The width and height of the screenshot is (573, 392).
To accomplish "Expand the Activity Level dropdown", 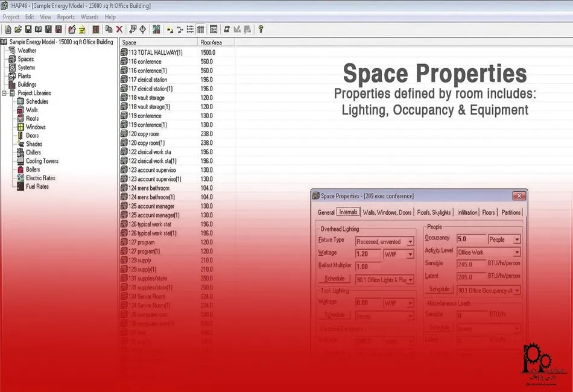I will 516,253.
